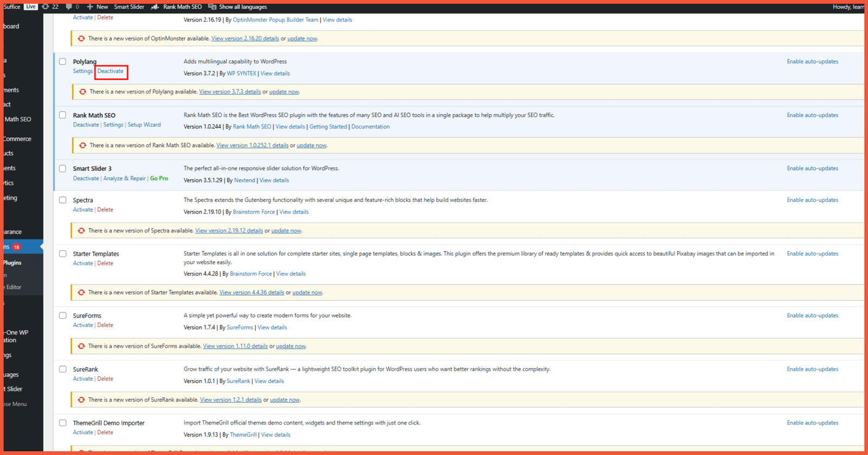This screenshot has width=868, height=455.
Task: Enable auto-updates for Smart Slider 3
Action: point(813,168)
